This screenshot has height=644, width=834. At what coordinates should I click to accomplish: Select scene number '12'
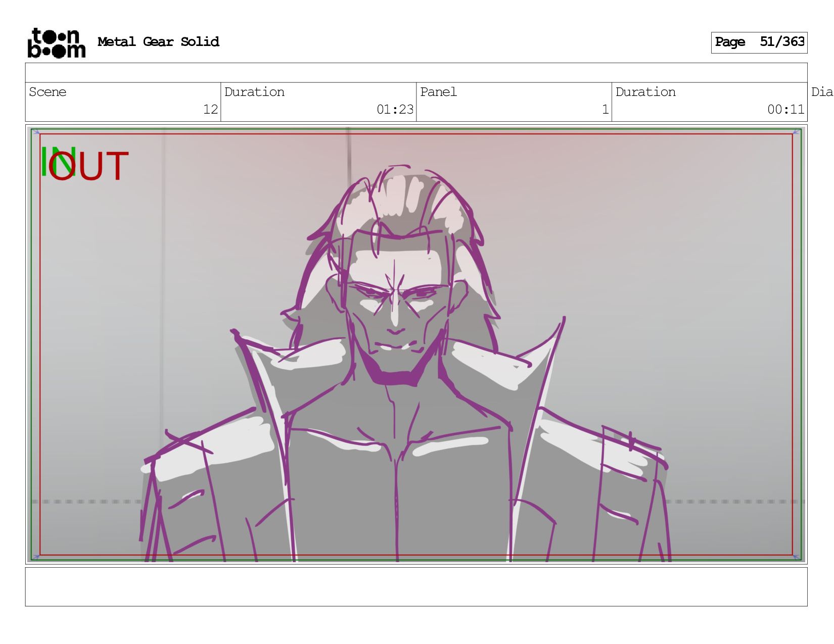[210, 110]
